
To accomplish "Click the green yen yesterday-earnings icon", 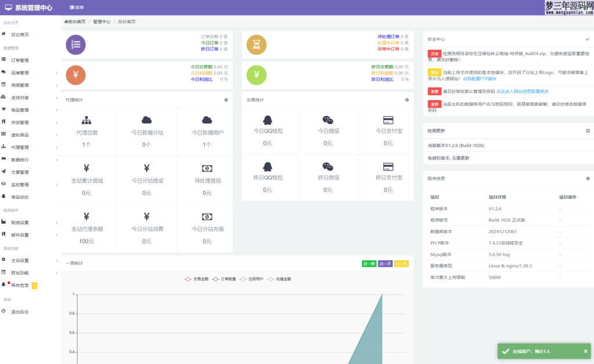I will 256,75.
